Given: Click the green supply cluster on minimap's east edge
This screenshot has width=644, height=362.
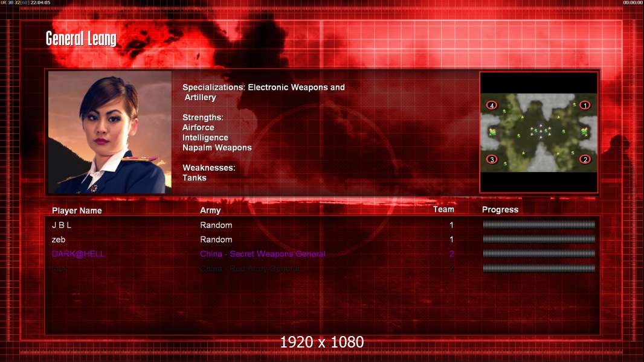Looking at the screenshot, I should coord(584,132).
